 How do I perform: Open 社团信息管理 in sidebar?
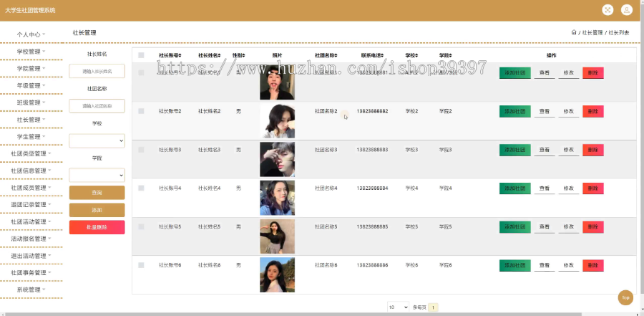click(x=31, y=171)
